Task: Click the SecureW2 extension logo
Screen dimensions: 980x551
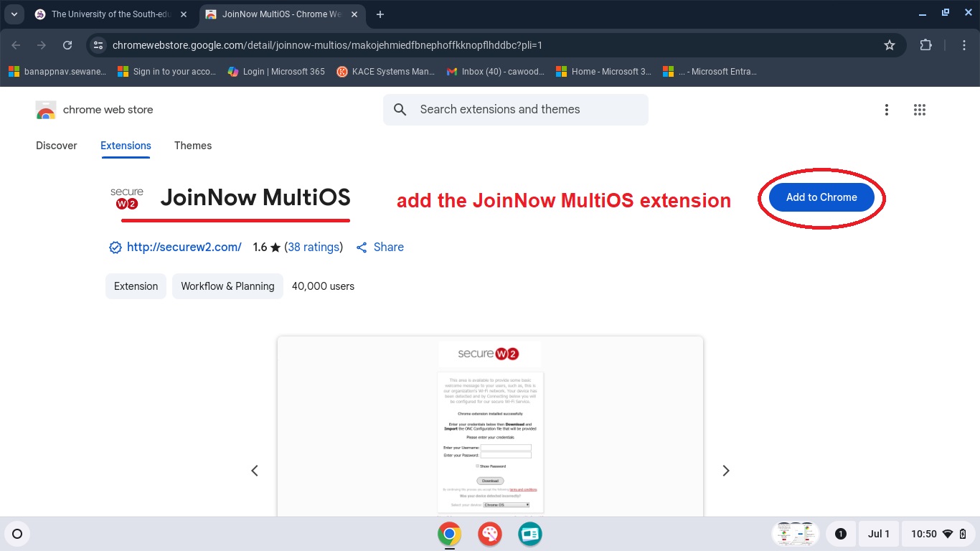Action: point(127,199)
